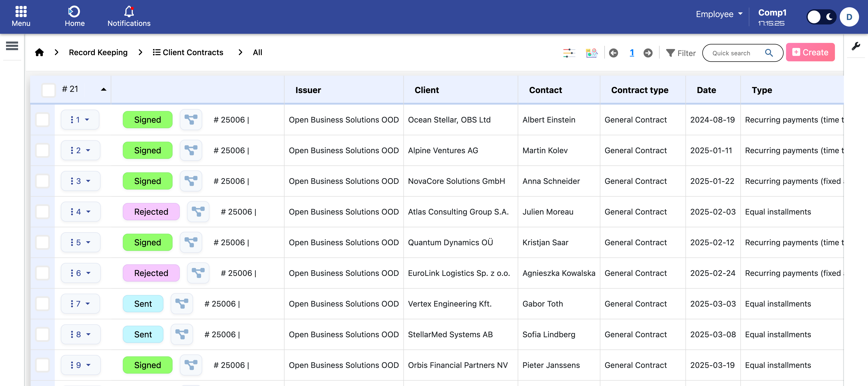Click Signed status on Ocean Stellar row
Screen dimensions: 868x386
(148, 120)
